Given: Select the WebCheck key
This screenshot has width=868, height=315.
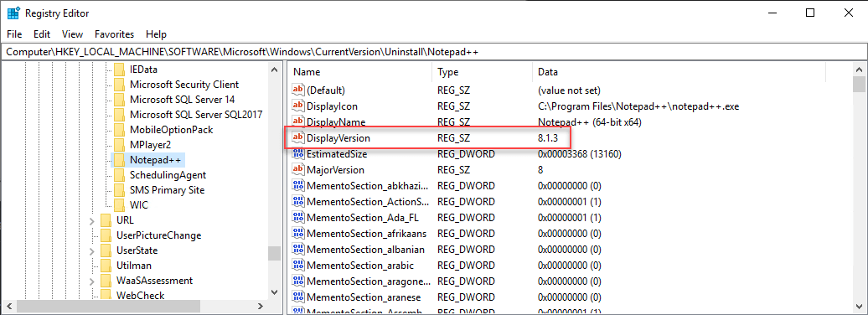Looking at the screenshot, I should 140,295.
